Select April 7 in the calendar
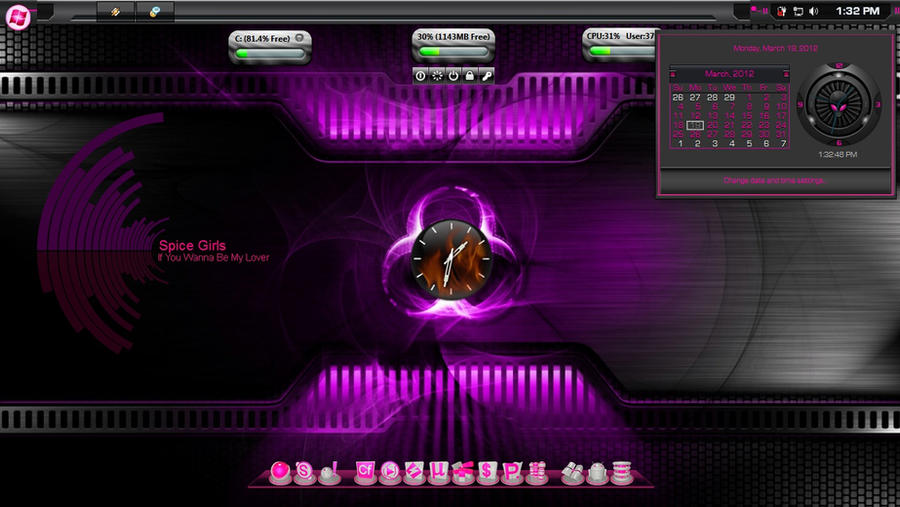Screen dimensions: 900x507 (783, 144)
